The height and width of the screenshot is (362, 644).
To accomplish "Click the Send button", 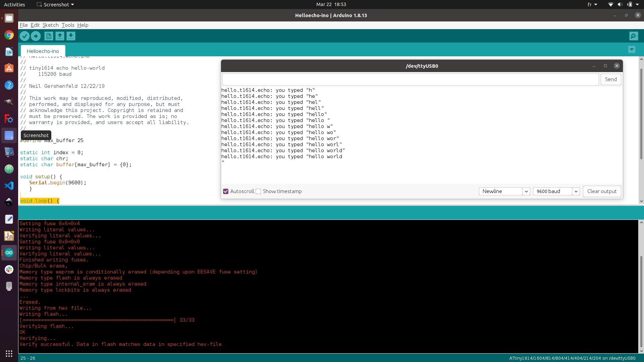I will [610, 79].
